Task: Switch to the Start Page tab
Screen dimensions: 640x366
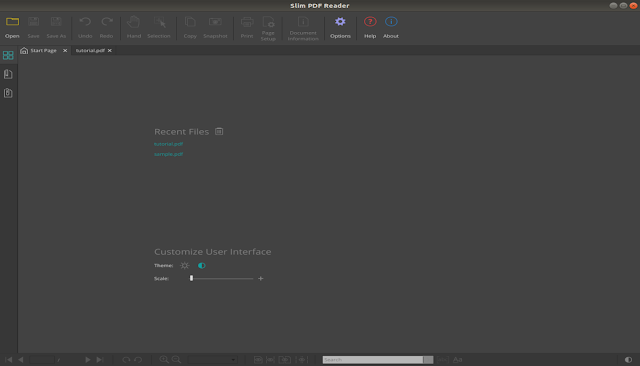Action: point(43,51)
